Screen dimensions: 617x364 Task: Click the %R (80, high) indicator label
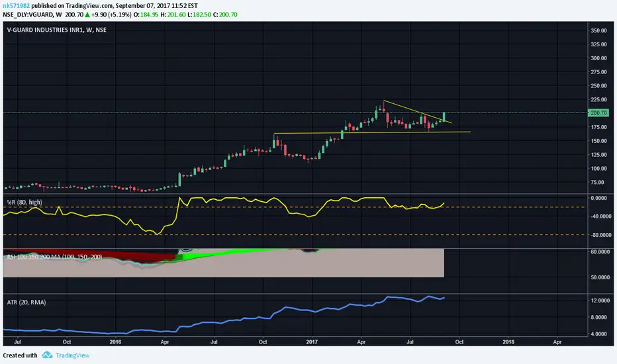tap(24, 203)
